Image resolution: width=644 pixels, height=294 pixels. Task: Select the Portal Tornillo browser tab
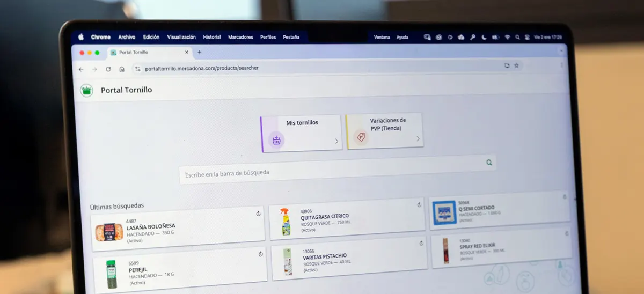pyautogui.click(x=145, y=53)
